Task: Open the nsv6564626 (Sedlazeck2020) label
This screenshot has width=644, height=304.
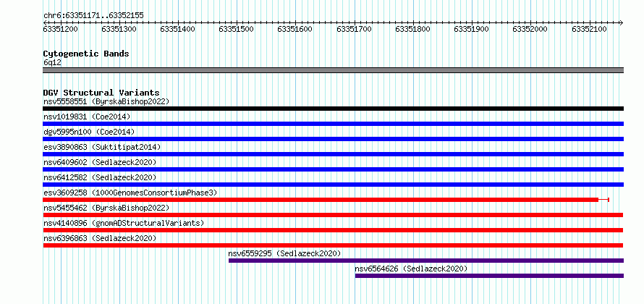Action: 411,269
